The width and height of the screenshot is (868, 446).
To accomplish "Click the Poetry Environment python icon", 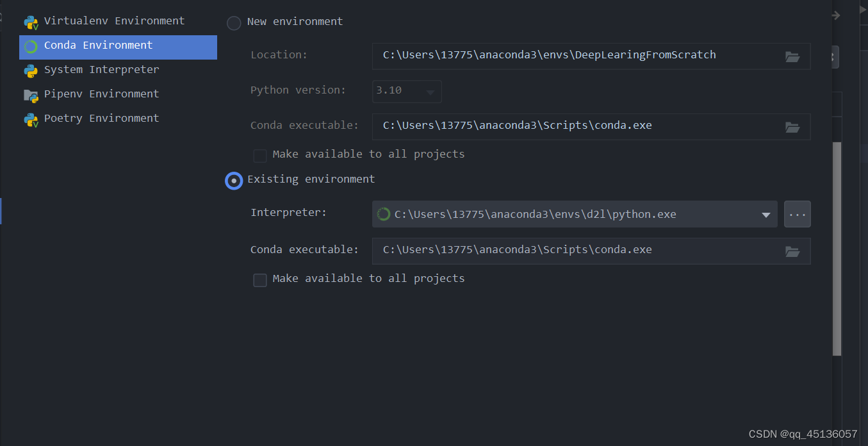I will tap(31, 120).
